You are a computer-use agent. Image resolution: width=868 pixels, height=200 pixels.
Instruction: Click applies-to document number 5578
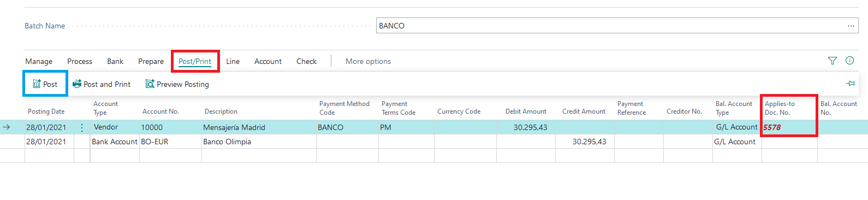click(x=772, y=127)
